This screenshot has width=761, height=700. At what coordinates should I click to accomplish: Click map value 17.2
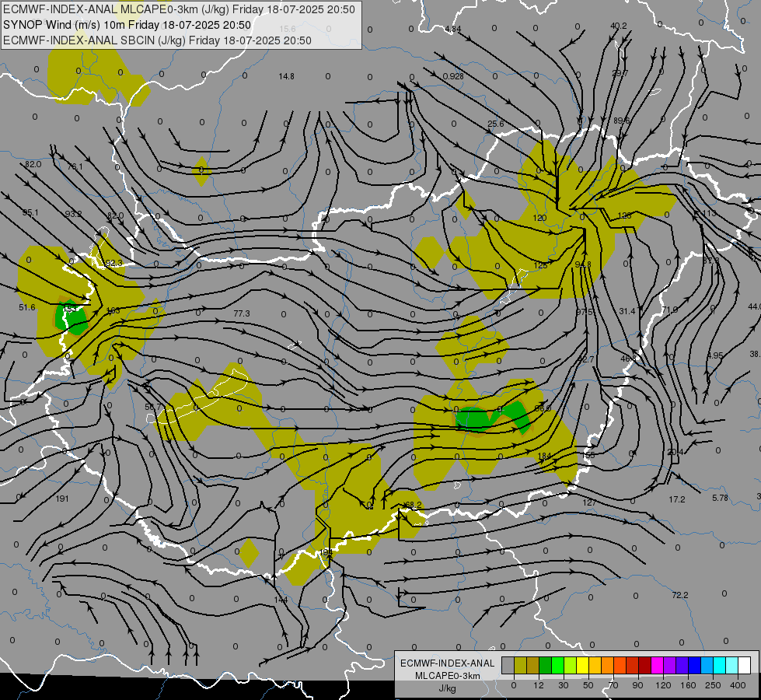(x=677, y=499)
